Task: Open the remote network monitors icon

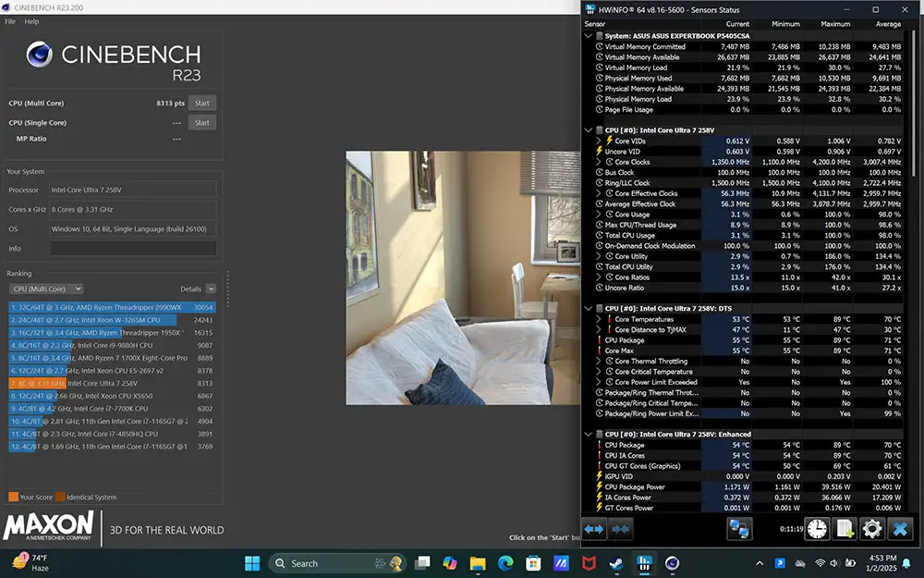Action: pos(739,529)
